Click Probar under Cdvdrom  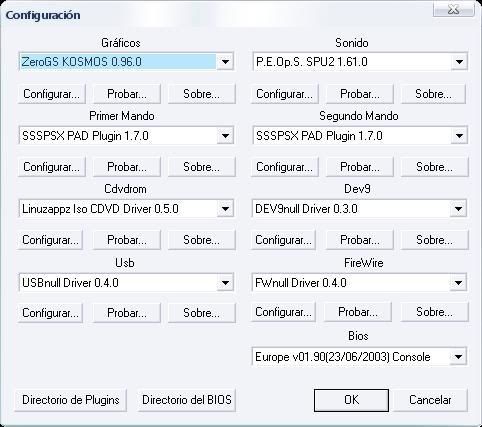click(x=127, y=240)
